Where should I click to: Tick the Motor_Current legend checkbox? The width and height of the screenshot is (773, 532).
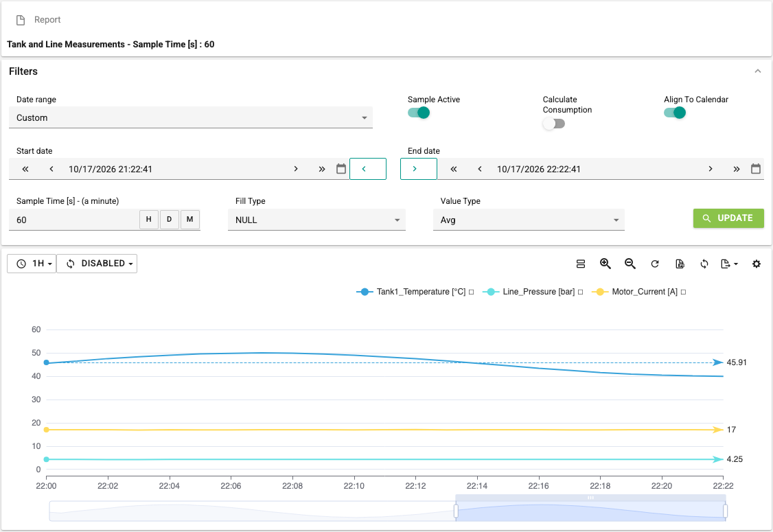point(683,292)
